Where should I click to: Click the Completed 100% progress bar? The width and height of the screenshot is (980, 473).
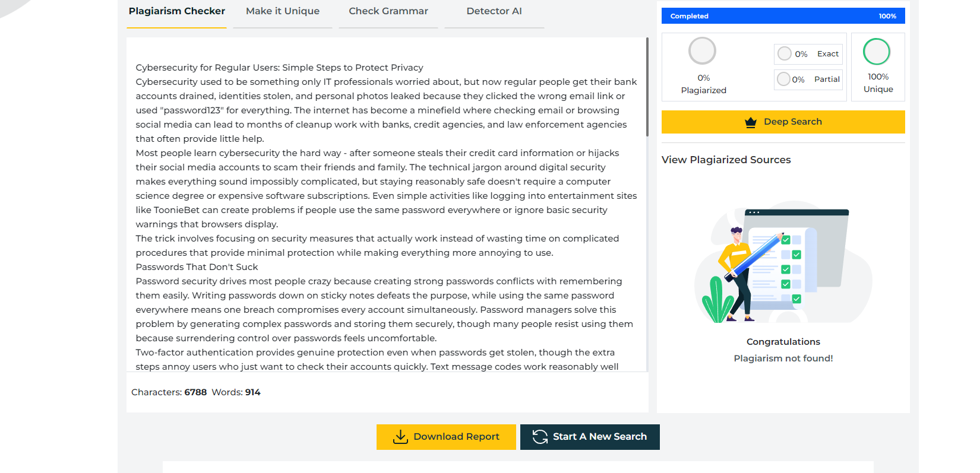click(783, 16)
